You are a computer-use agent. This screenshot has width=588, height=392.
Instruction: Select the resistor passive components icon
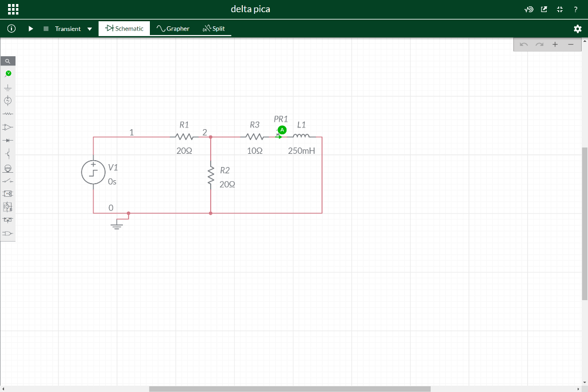coord(8,114)
